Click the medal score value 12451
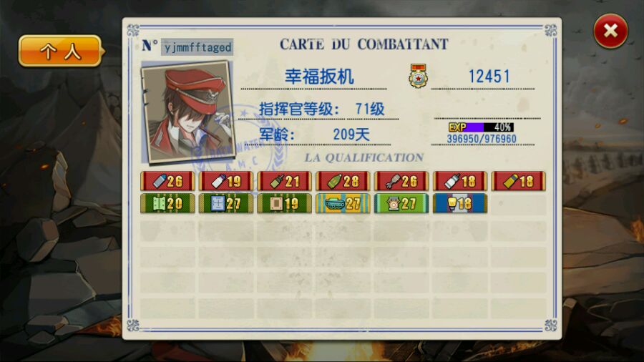644x362 pixels. click(489, 77)
